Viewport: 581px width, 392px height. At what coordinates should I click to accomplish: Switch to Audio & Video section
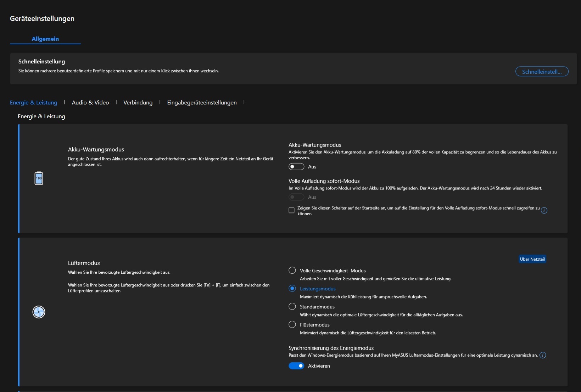[90, 103]
